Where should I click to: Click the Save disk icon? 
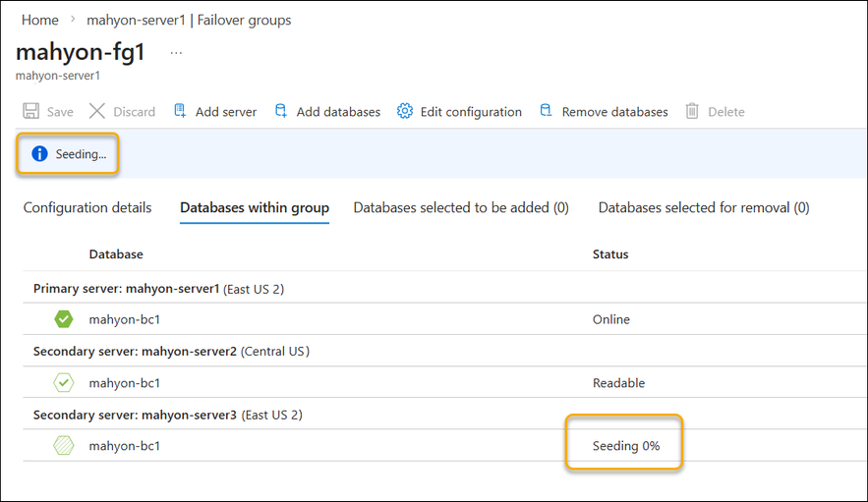click(x=31, y=112)
